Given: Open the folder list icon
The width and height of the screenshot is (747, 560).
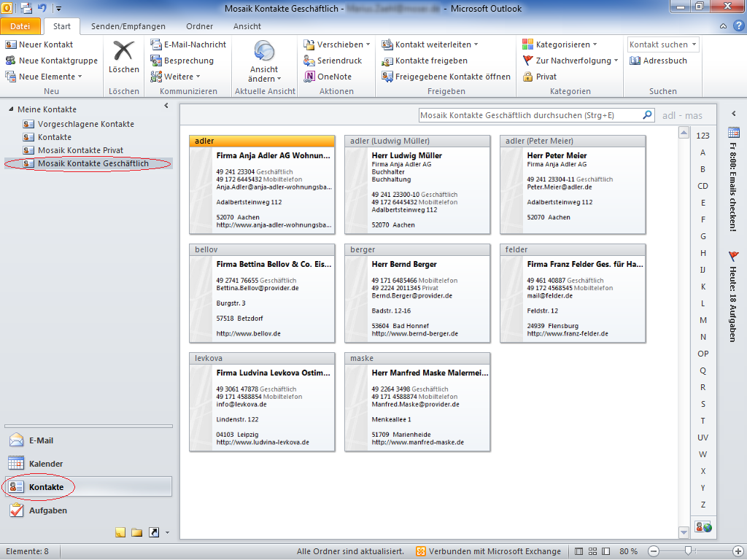Looking at the screenshot, I should click(x=136, y=532).
